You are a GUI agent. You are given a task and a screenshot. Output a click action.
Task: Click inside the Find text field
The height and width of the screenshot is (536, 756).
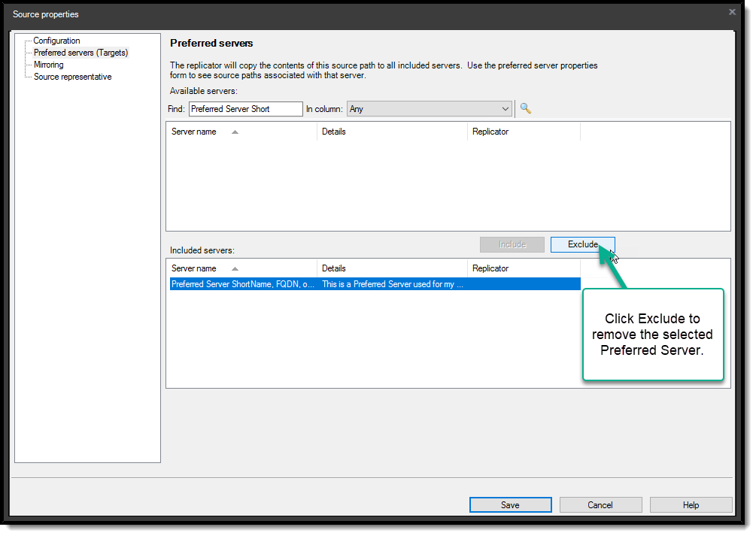pos(244,108)
